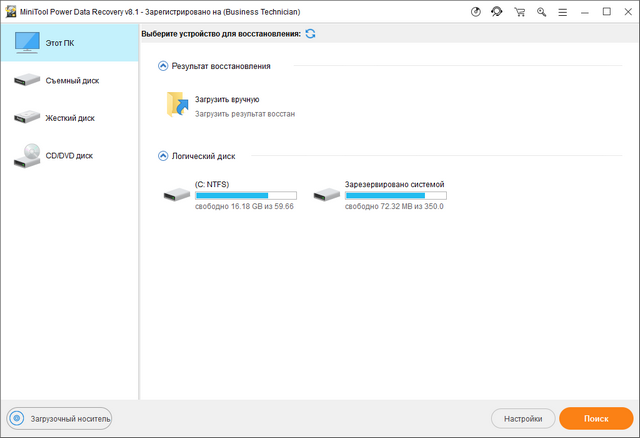Click 'свободно 72.32 MB из 350.0' text
Image resolution: width=640 pixels, height=438 pixels.
click(394, 206)
